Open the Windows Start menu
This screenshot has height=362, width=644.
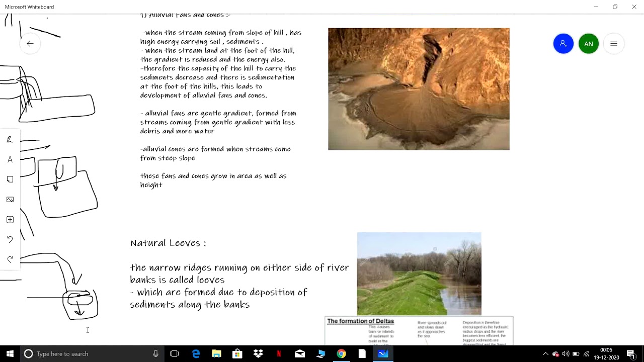pyautogui.click(x=10, y=354)
